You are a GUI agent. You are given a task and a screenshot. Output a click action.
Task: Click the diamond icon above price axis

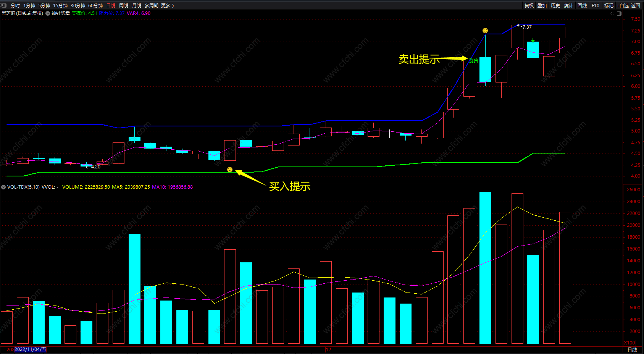(x=612, y=13)
